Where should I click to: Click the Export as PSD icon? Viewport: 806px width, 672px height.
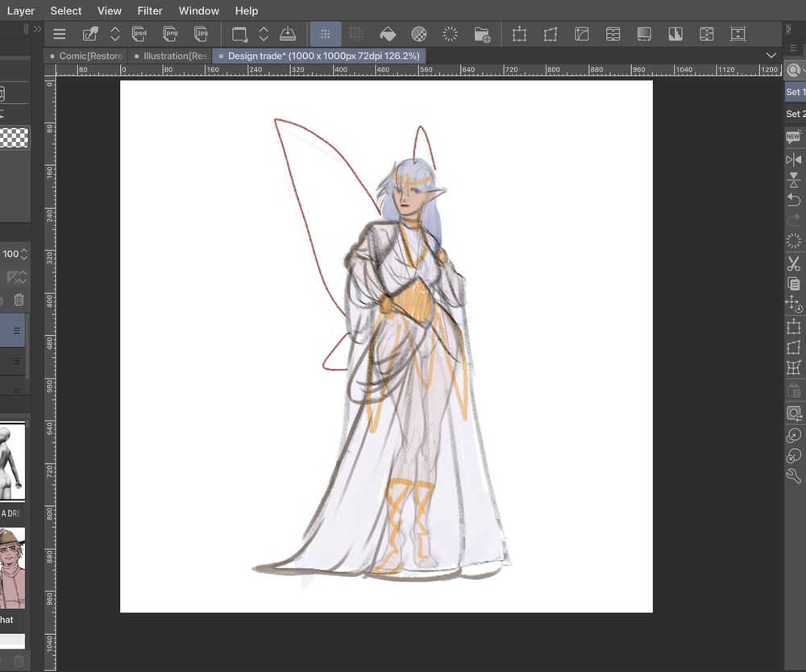[x=139, y=34]
